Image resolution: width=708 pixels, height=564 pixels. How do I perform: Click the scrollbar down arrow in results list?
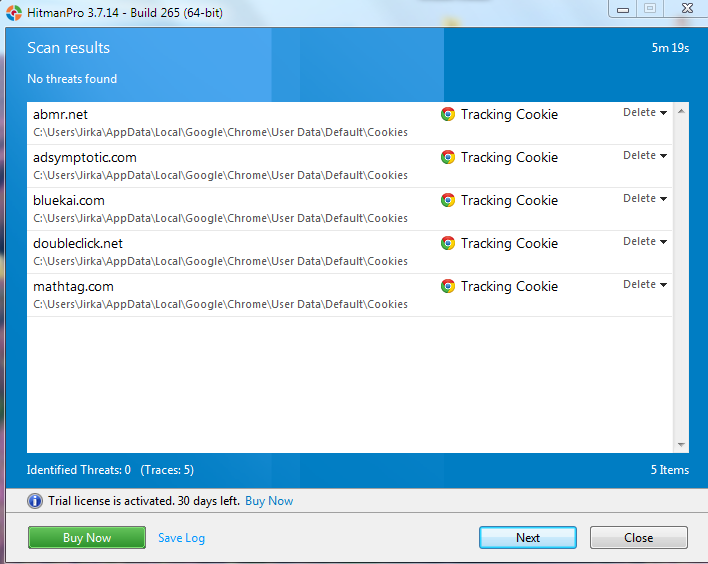681,445
